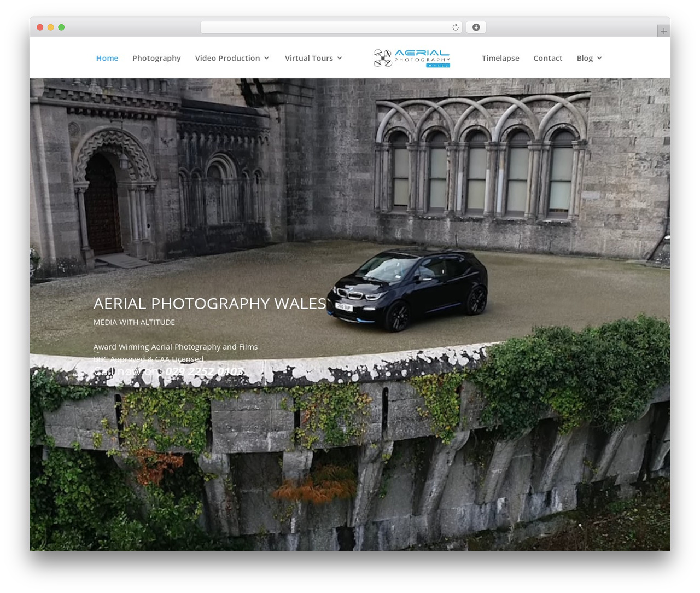Open the Timelapse page
The width and height of the screenshot is (700, 593).
[500, 58]
